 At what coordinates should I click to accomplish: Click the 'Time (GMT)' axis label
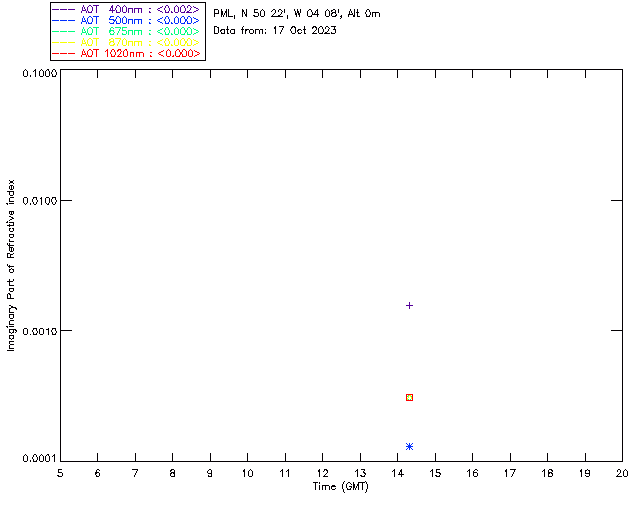340,487
